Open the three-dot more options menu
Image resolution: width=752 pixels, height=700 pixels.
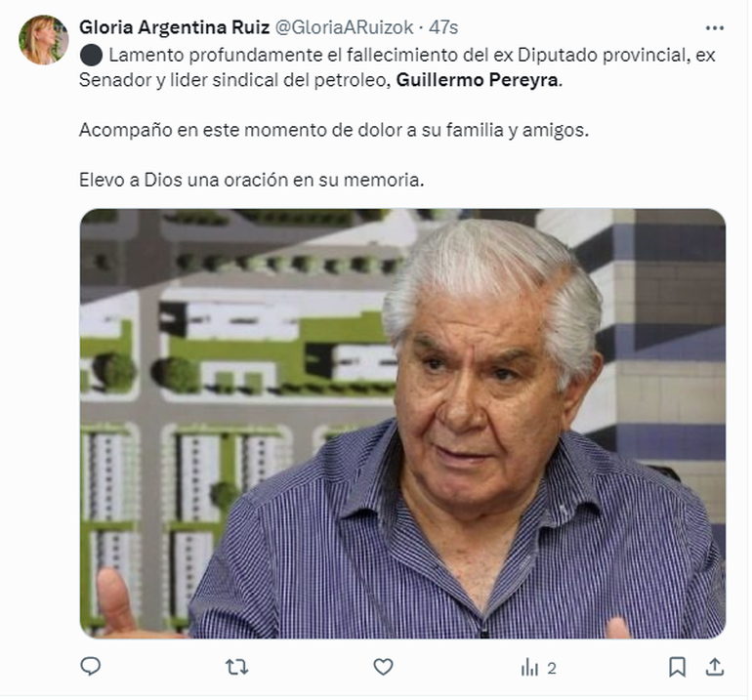715,28
